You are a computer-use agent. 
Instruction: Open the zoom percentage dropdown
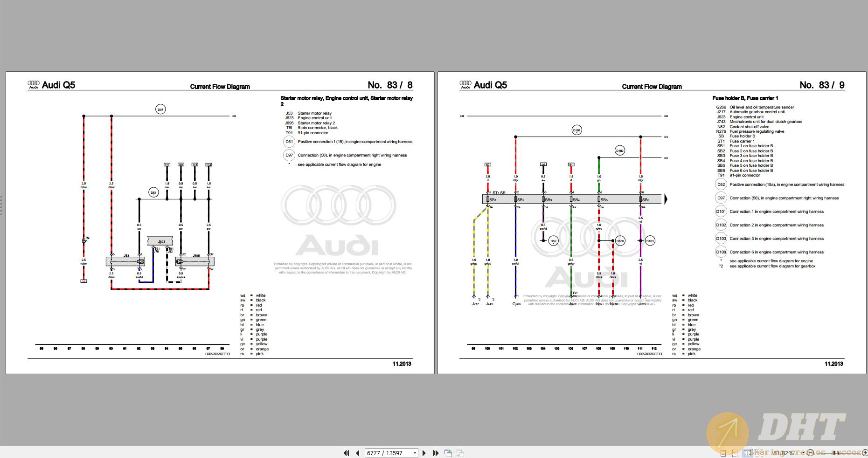803,453
